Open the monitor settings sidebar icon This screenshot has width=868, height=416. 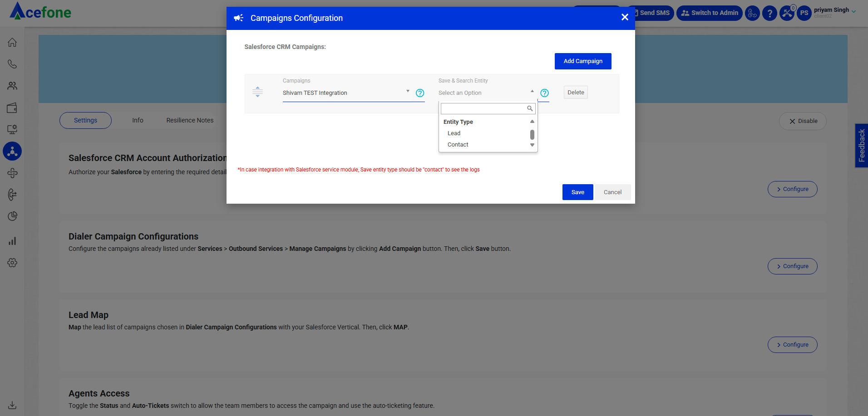click(x=12, y=129)
